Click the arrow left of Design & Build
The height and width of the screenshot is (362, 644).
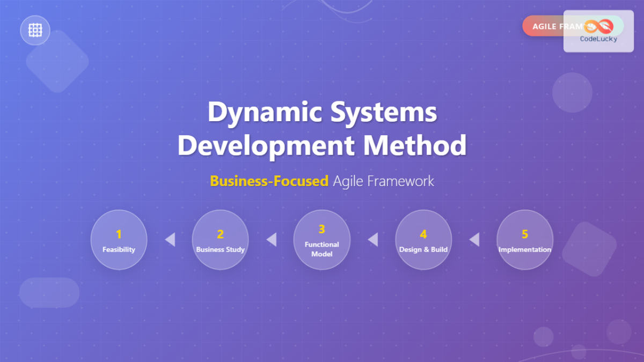[x=372, y=240]
